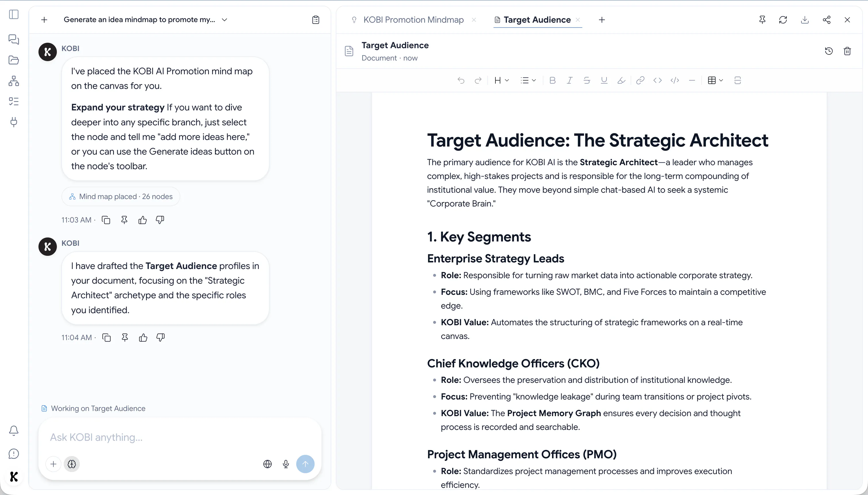Click the 'Enterprise Strategy Leads' heading
Image resolution: width=868 pixels, height=495 pixels.
[495, 258]
